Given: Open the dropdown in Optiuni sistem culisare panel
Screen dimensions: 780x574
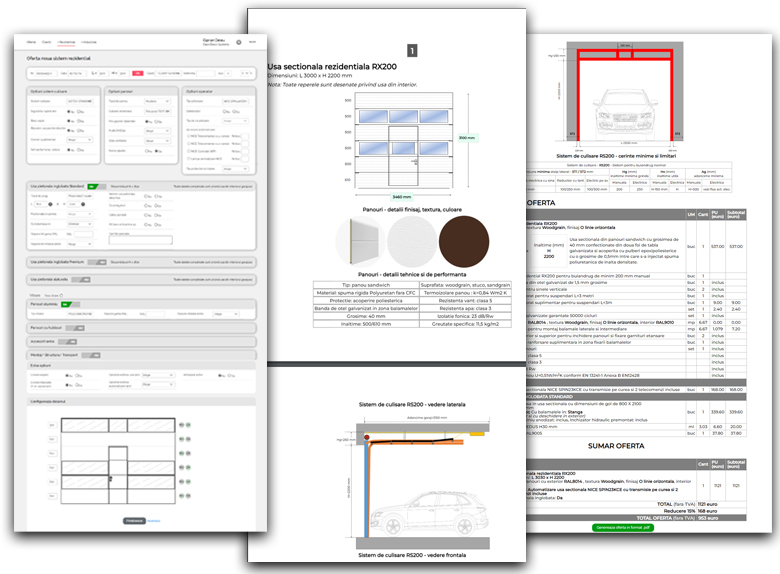Looking at the screenshot, I should pos(80,140).
